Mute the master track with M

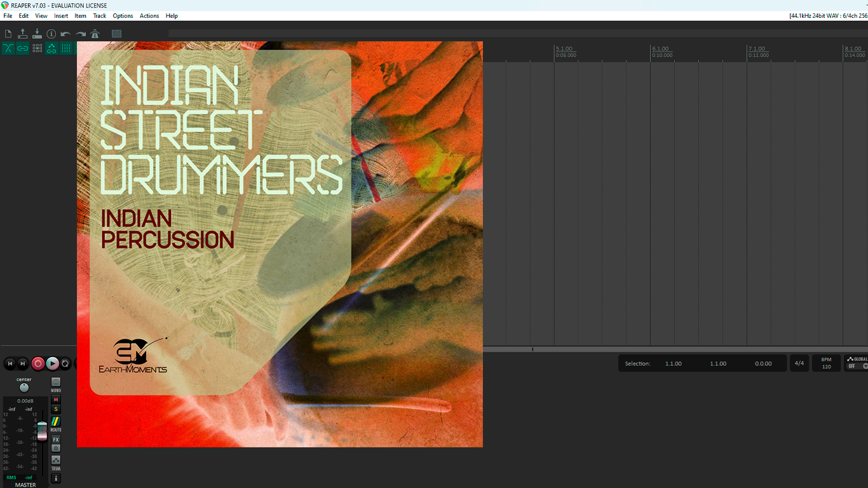point(56,400)
